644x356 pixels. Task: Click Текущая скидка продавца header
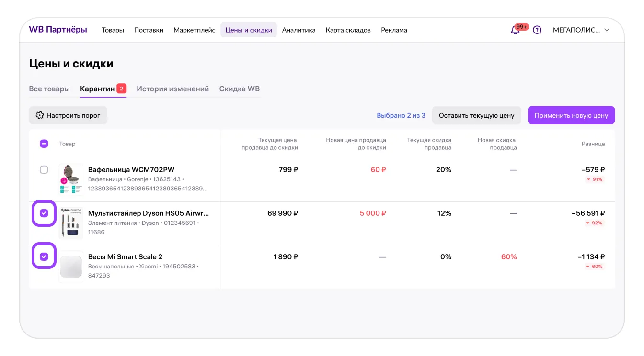429,144
